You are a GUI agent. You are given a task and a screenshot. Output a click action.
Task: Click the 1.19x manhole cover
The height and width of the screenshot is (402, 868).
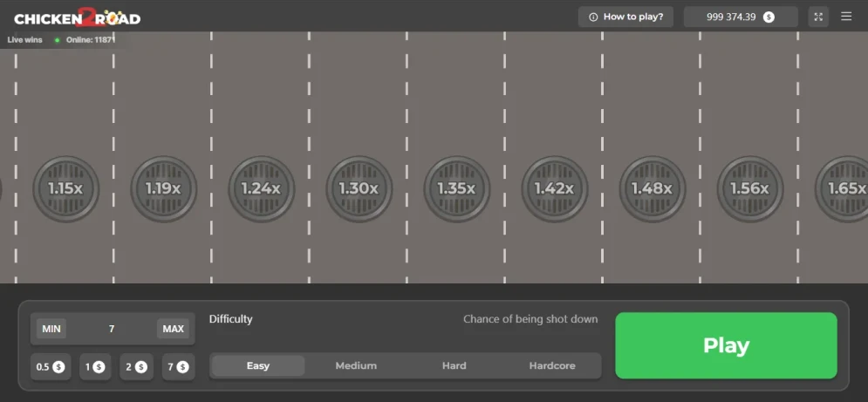tap(163, 189)
